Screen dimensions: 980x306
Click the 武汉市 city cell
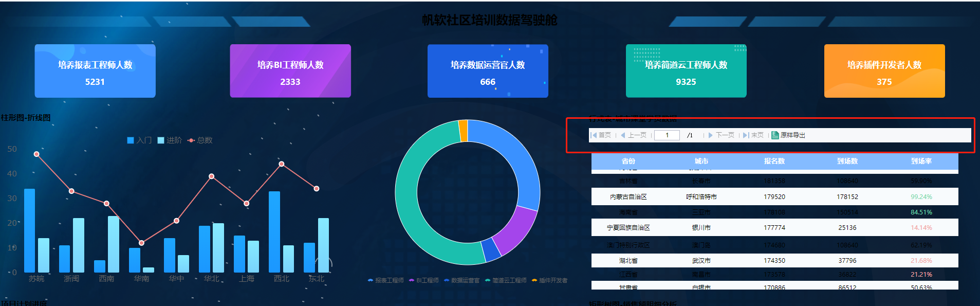701,261
